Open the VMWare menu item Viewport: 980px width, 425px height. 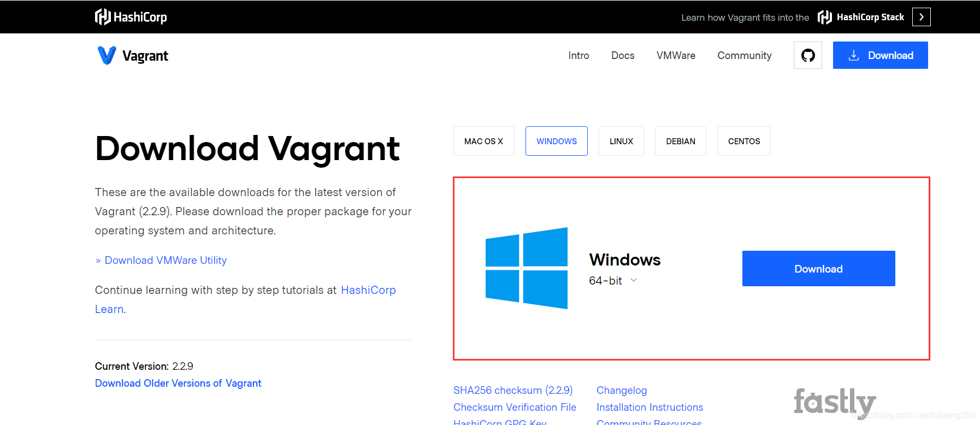[x=676, y=55]
